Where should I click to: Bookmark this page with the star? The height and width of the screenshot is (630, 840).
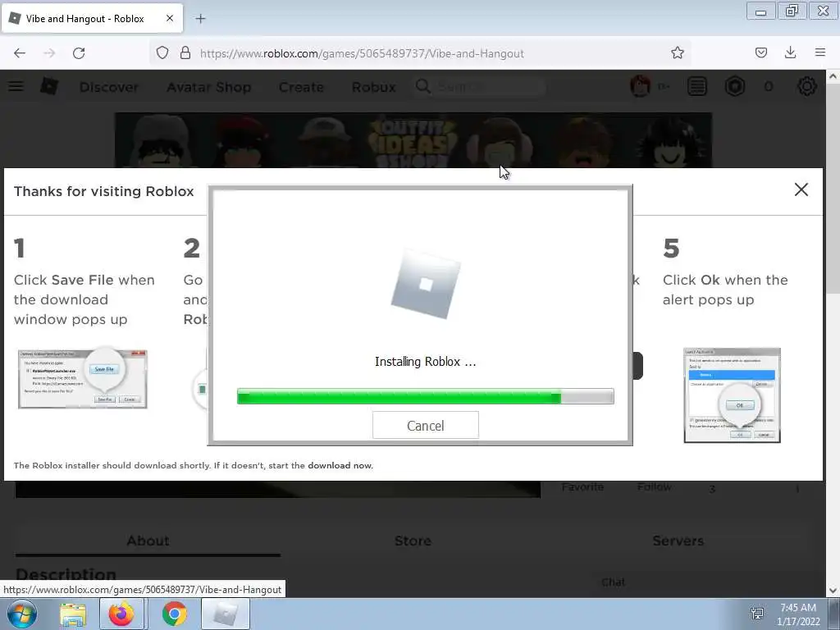point(677,53)
